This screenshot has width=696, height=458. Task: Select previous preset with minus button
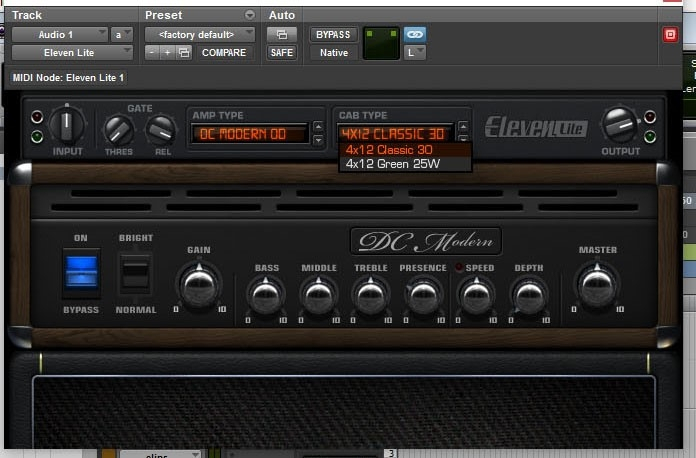[x=151, y=53]
